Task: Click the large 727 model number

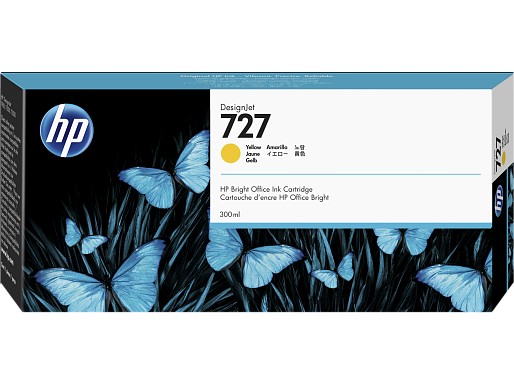Action: pyautogui.click(x=245, y=126)
